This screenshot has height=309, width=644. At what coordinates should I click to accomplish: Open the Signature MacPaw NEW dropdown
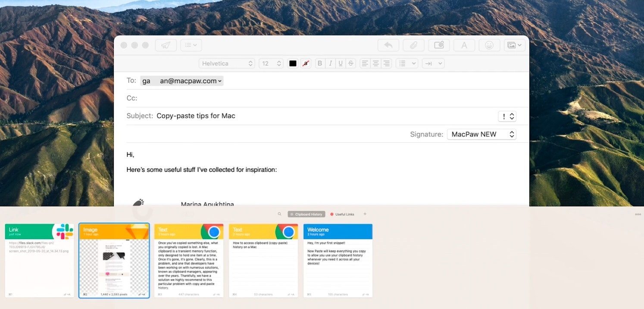481,134
